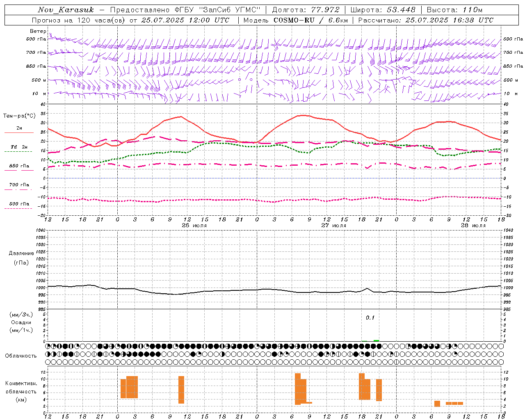Click the Долгота: 77.972 value
This screenshot has height=420, width=525.
pyautogui.click(x=306, y=10)
